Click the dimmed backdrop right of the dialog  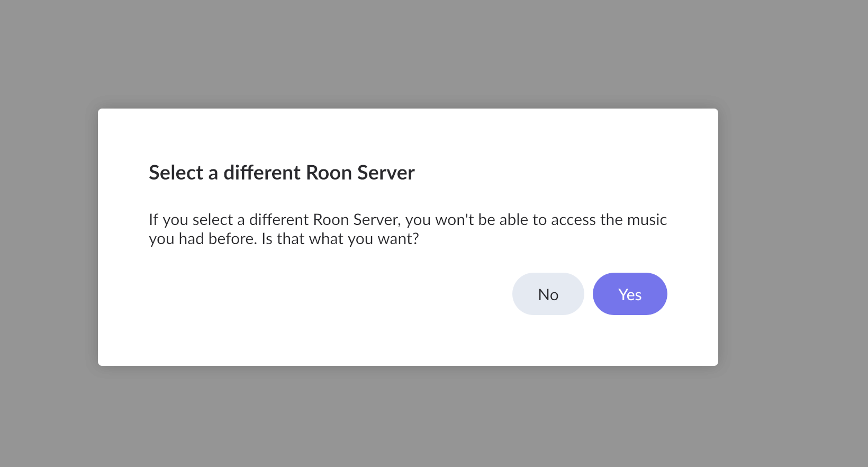pyautogui.click(x=794, y=238)
